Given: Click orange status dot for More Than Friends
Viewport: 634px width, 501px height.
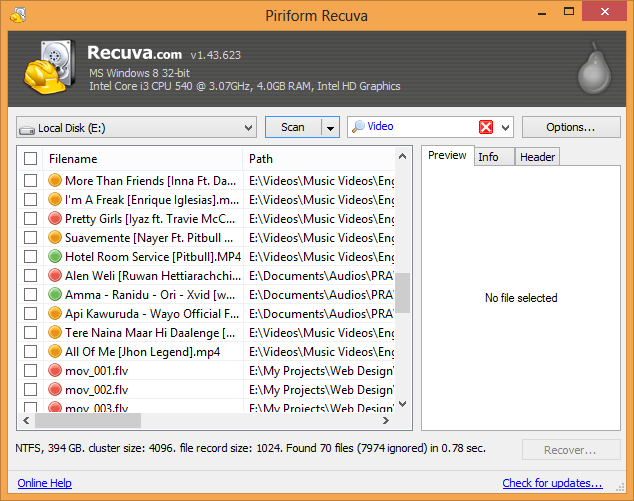Looking at the screenshot, I should (x=55, y=180).
